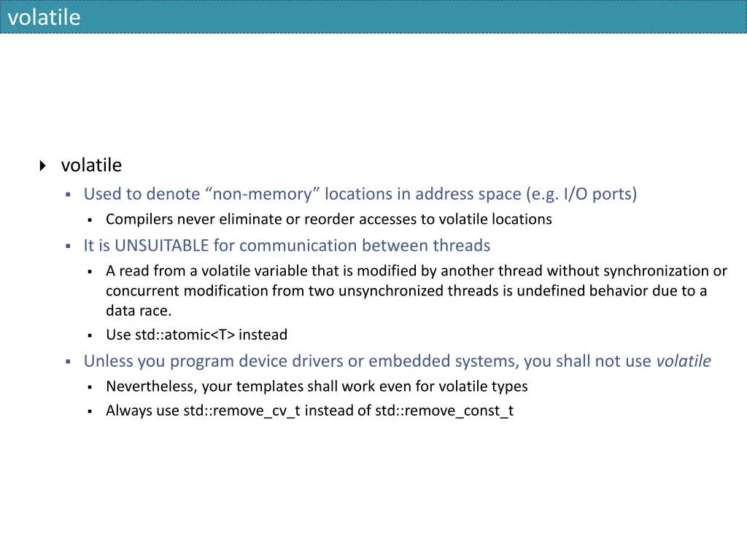This screenshot has width=747, height=560.
Task: Click bullet before 'A read from a volatile'
Action: pyautogui.click(x=90, y=271)
